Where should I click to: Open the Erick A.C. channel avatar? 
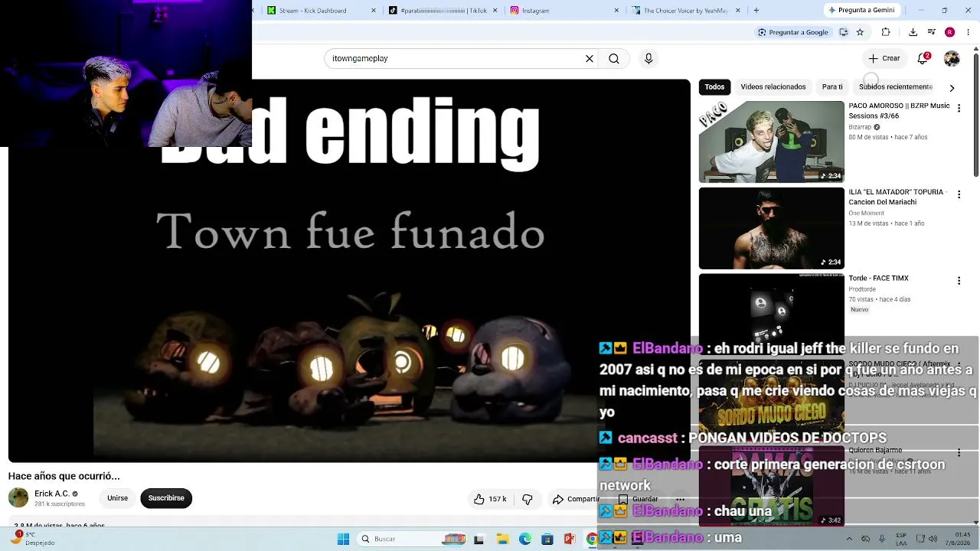[x=18, y=498]
